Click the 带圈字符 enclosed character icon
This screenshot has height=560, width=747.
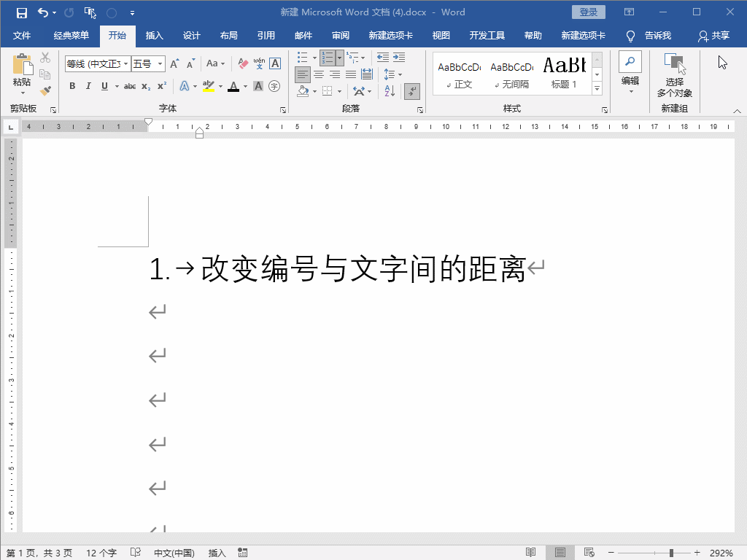tap(273, 86)
